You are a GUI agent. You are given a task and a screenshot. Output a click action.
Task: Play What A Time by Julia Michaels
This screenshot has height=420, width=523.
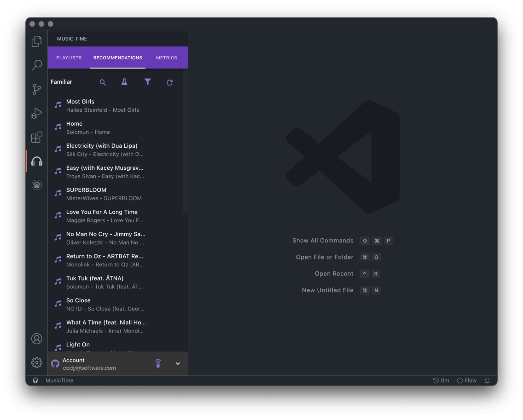116,326
